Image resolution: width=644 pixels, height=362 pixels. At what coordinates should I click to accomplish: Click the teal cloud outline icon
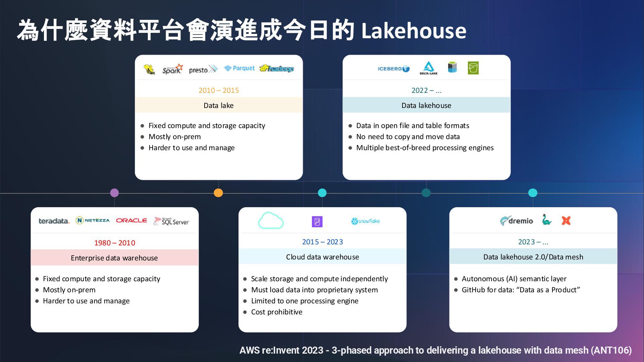point(271,220)
